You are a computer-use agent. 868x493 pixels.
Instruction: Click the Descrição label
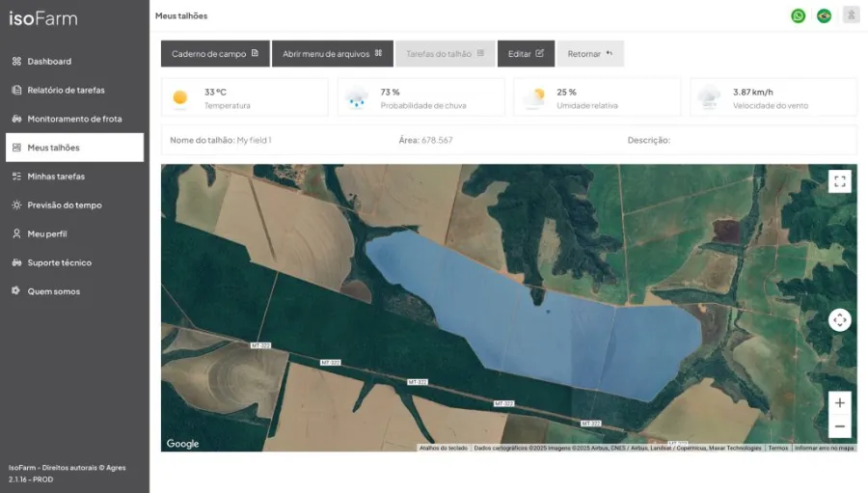(649, 140)
